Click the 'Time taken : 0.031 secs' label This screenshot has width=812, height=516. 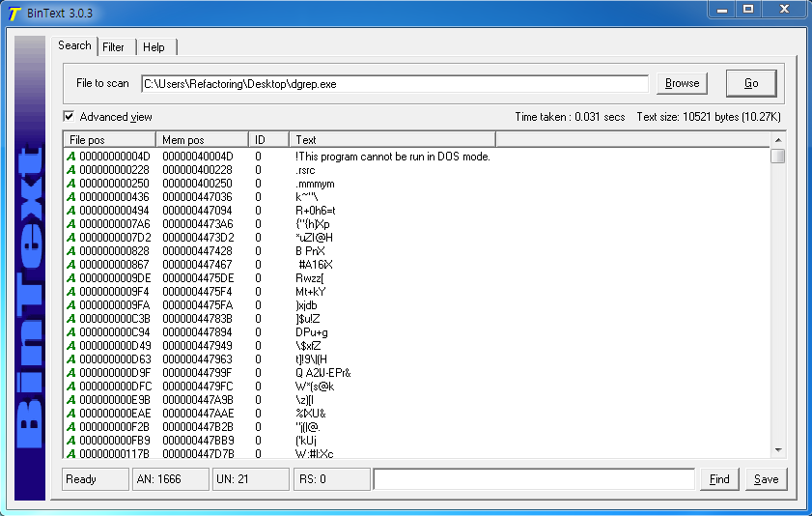[570, 117]
